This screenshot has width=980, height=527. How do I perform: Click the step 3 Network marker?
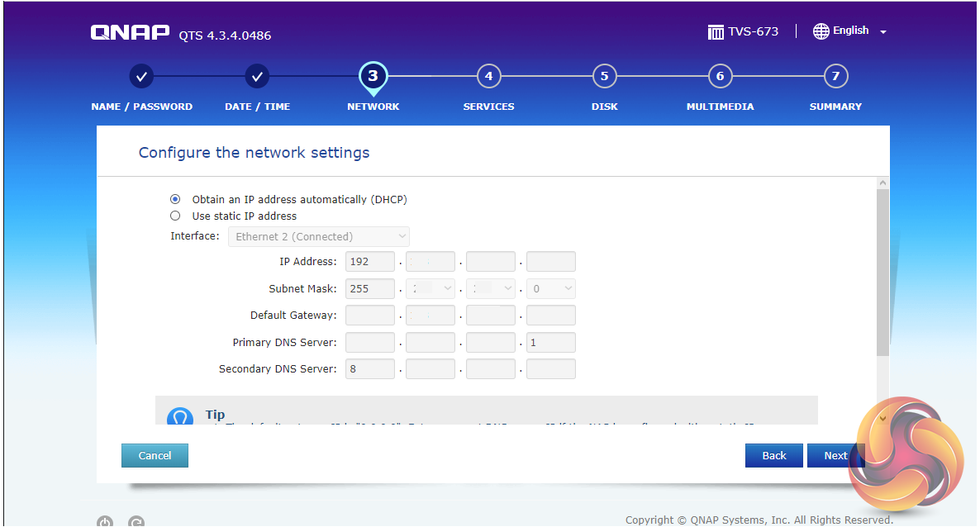(373, 78)
